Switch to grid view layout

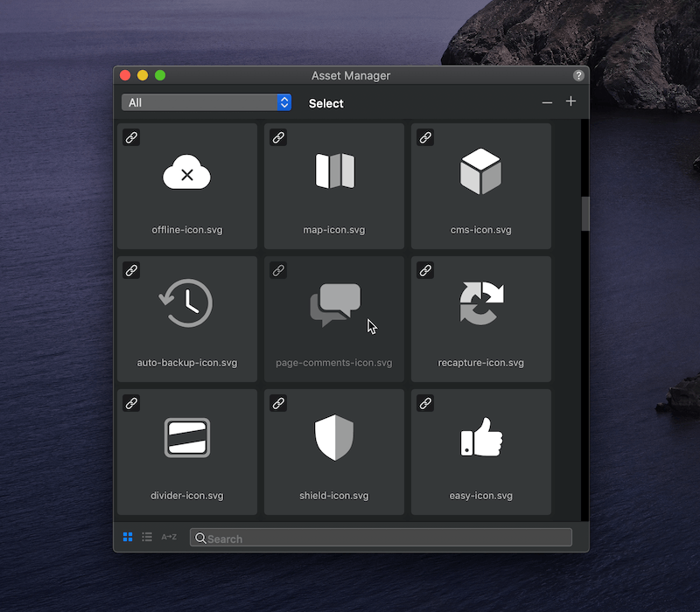click(128, 537)
